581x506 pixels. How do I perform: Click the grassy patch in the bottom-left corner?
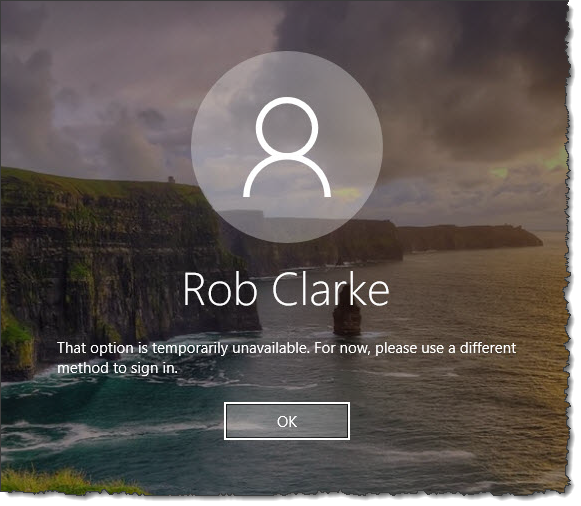click(56, 481)
